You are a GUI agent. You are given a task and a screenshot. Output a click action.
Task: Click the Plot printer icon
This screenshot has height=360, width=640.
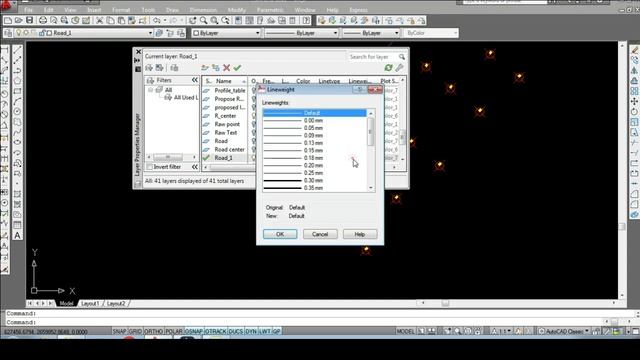point(42,20)
